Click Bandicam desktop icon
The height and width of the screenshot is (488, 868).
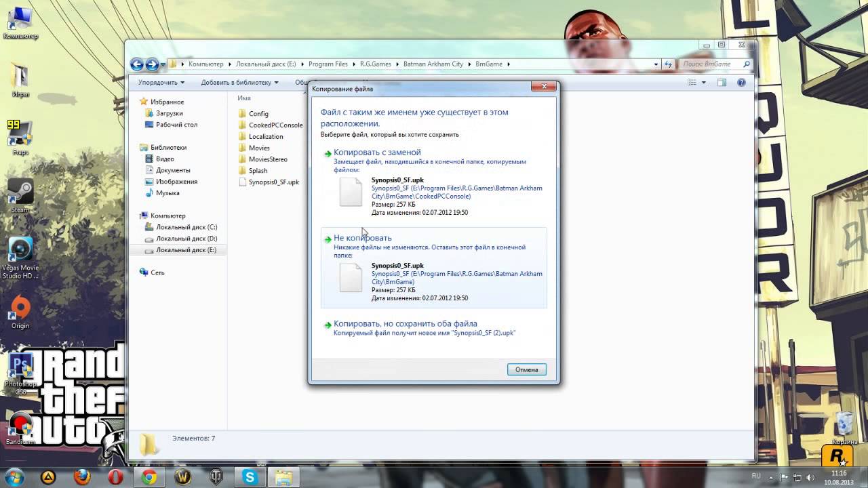coord(20,428)
